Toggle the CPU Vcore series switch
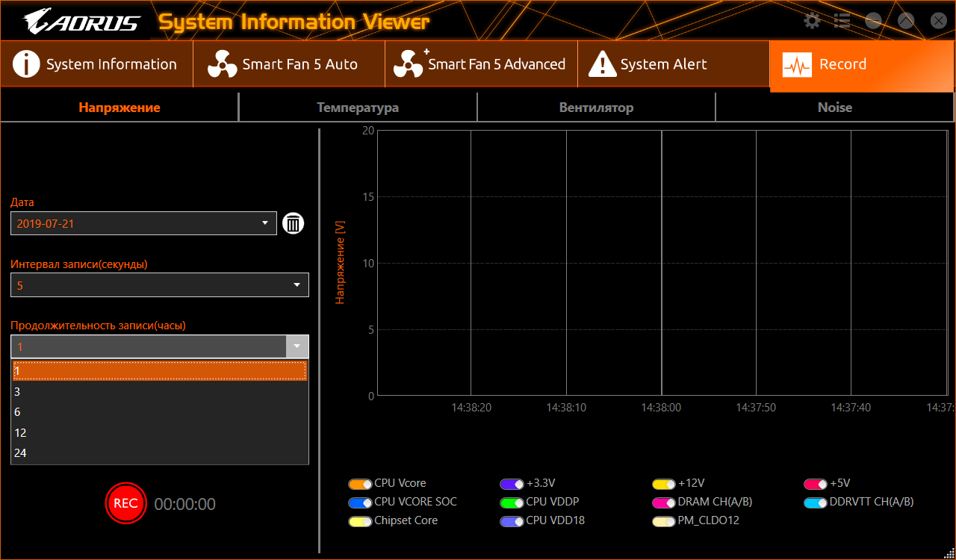This screenshot has width=956, height=560. coord(360,484)
